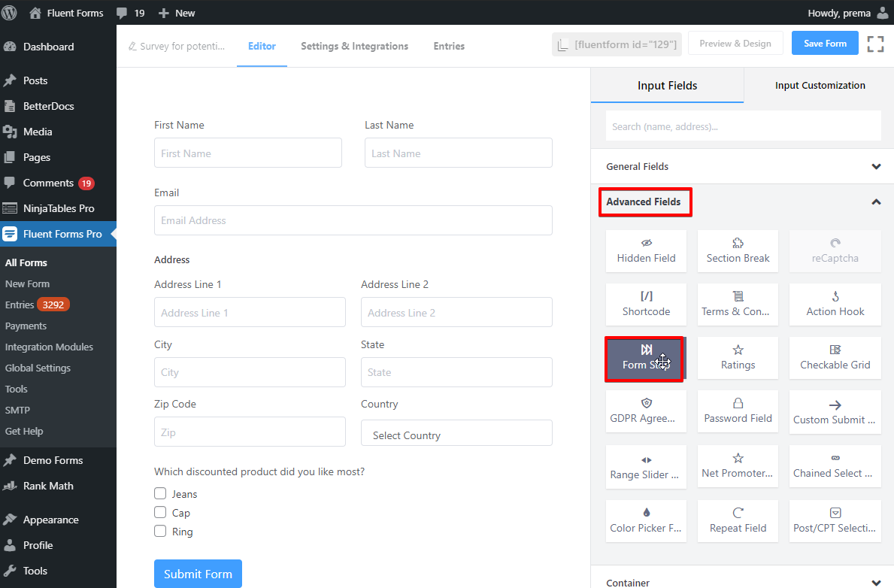The width and height of the screenshot is (894, 588).
Task: Copy the fluentform shortcode
Action: (617, 44)
